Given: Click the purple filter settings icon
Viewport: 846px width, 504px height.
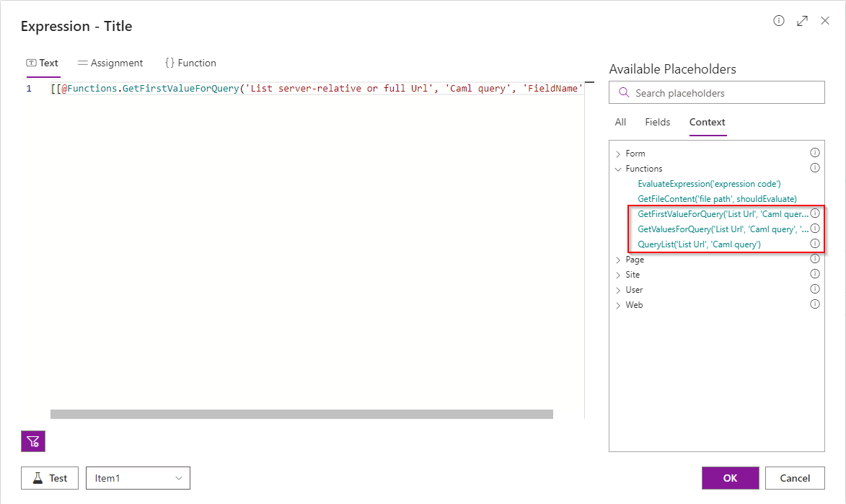Looking at the screenshot, I should (x=32, y=441).
